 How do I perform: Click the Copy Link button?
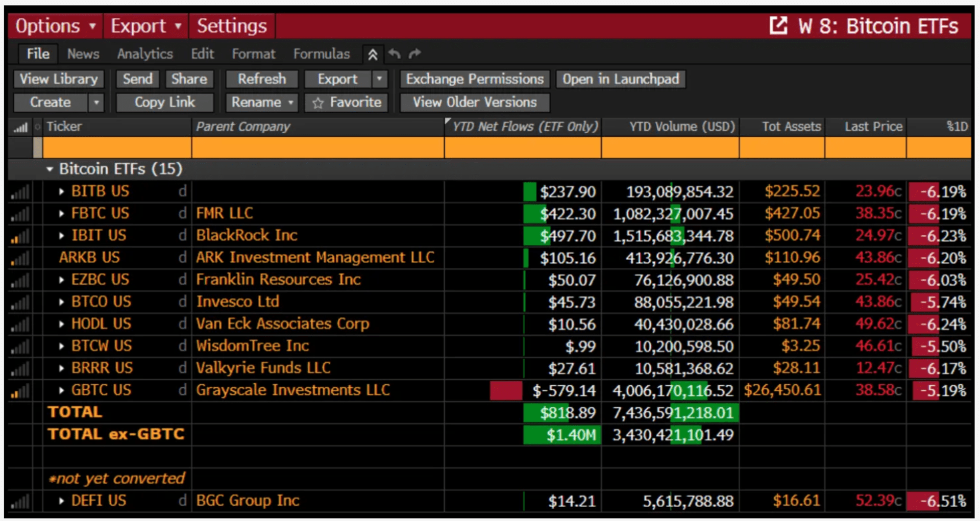point(164,103)
